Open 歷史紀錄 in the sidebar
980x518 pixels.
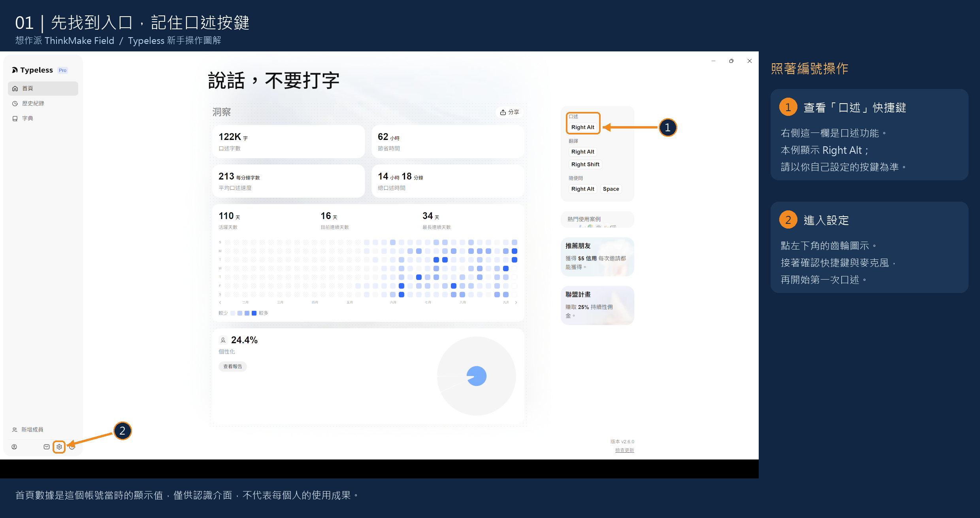click(43, 103)
